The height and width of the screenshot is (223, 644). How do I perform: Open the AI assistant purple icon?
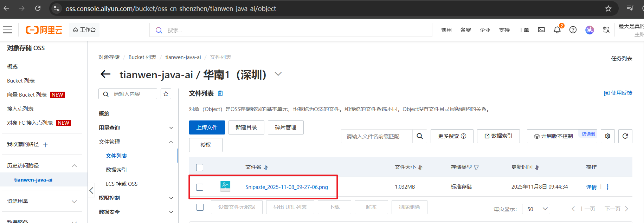[590, 30]
